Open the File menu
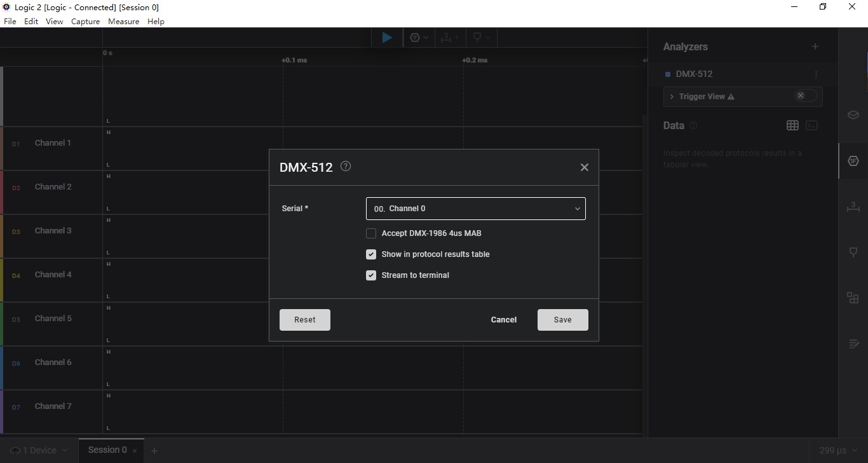This screenshot has width=868, height=463. pos(10,22)
